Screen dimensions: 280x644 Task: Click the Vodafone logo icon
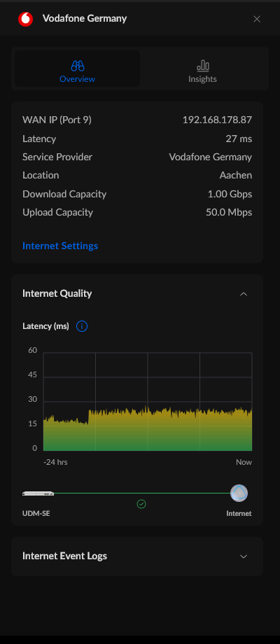(25, 19)
